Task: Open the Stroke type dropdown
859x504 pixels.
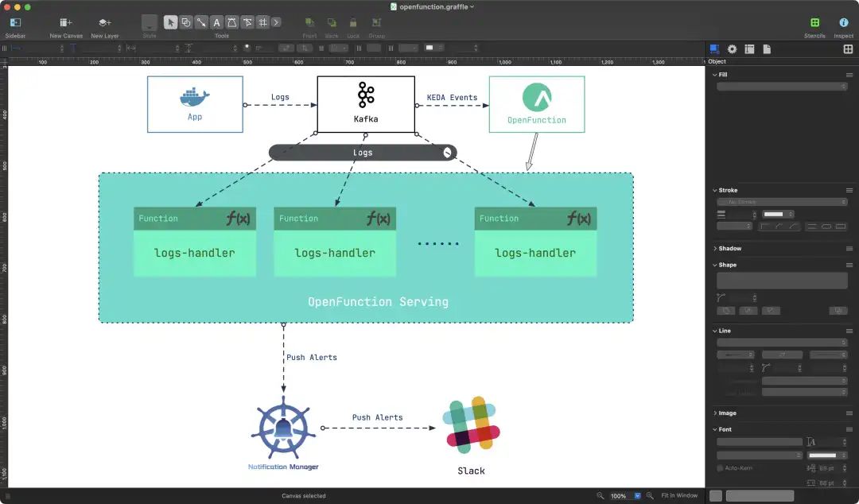Action: tap(782, 202)
